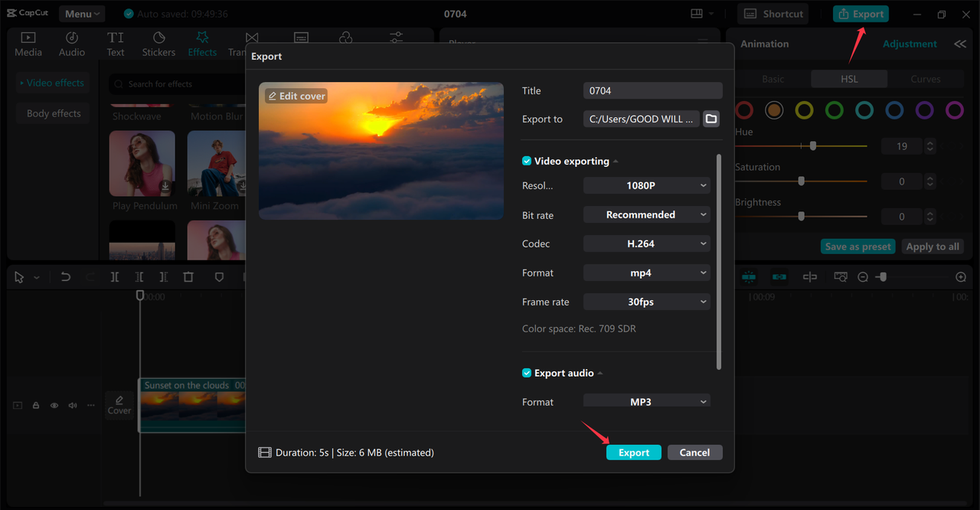Uncheck the Export audio checkbox
This screenshot has width=980, height=510.
527,373
